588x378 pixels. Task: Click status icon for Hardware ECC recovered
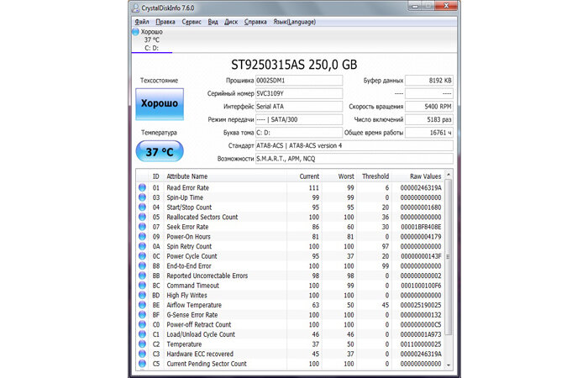[142, 354]
